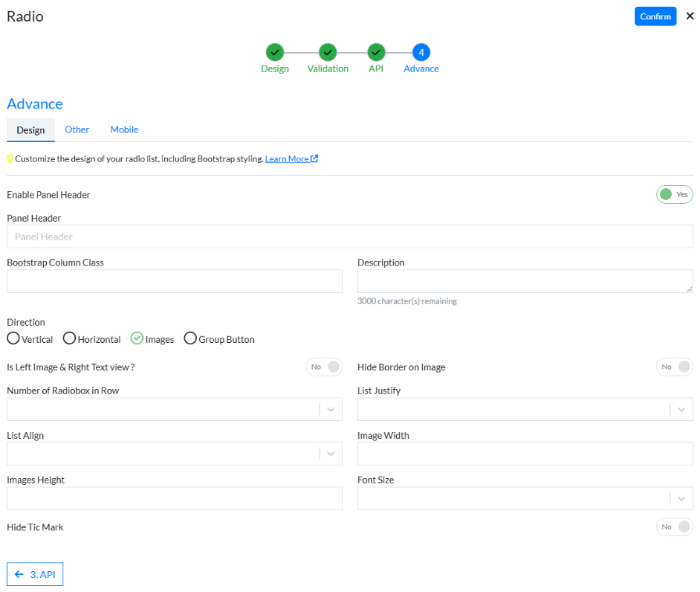
Task: Open the Number of Radiobox in Row dropdown
Action: [x=331, y=409]
